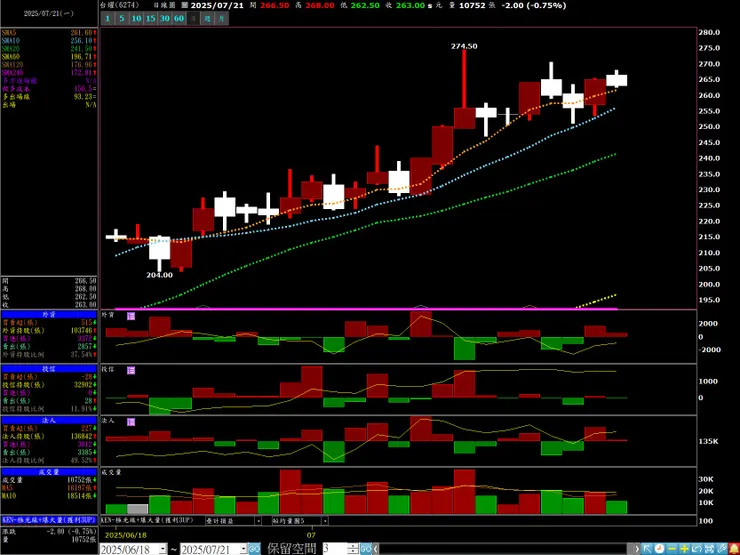The width and height of the screenshot is (740, 555).
Task: Select the weekly (週) chart period button
Action: click(207, 18)
